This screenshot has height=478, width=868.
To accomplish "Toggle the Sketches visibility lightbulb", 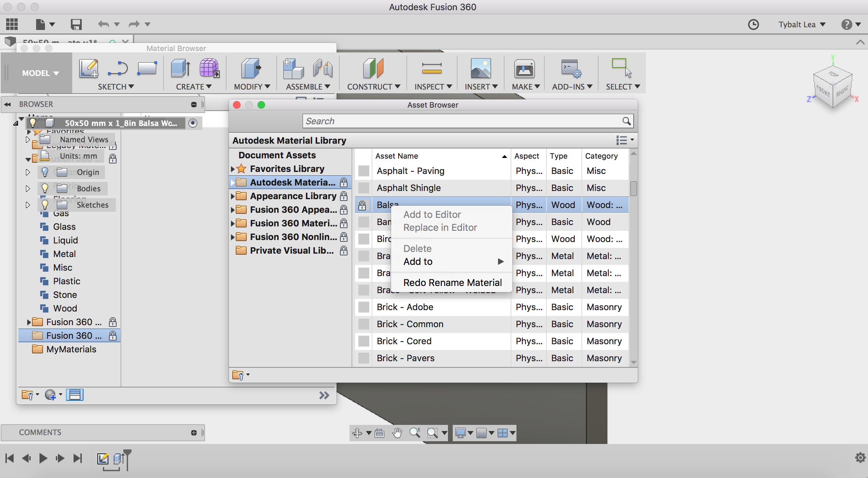I will 45,205.
